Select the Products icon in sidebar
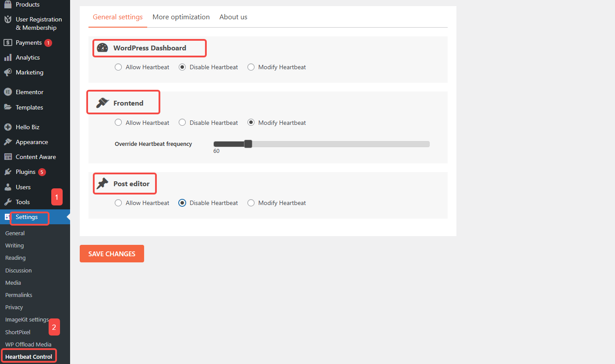 [x=7, y=4]
